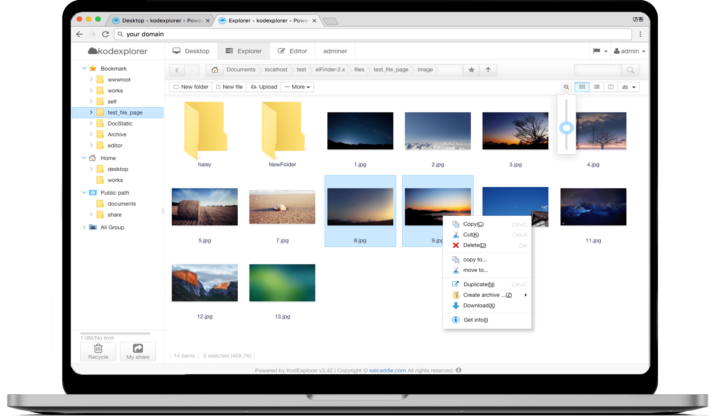
Task: Select thumbnail 5.jpg hay bale
Action: (205, 207)
